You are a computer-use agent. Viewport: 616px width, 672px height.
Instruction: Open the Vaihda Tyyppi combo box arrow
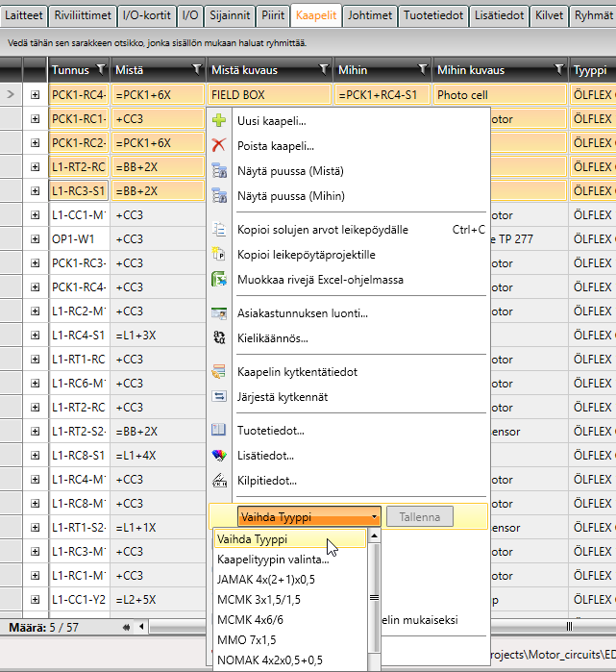374,516
